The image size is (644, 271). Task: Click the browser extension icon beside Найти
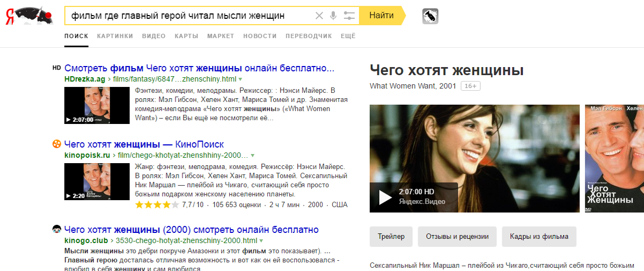[430, 16]
